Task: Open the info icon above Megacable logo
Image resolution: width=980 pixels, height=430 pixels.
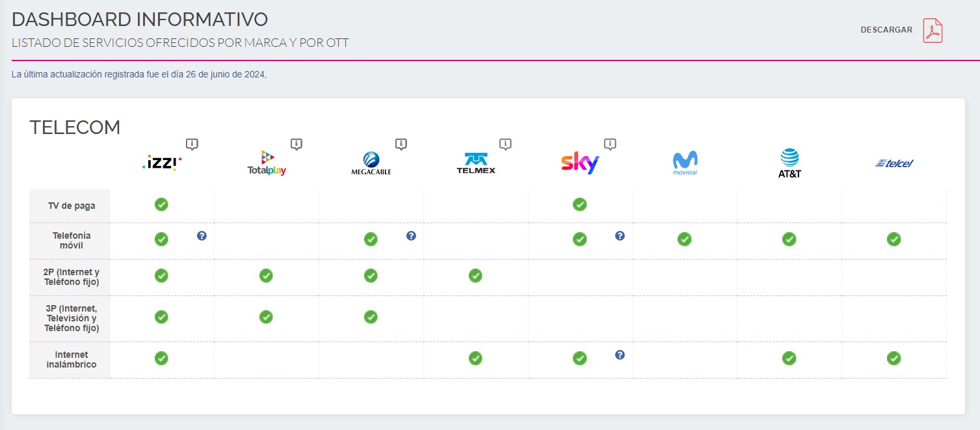Action: (x=401, y=144)
